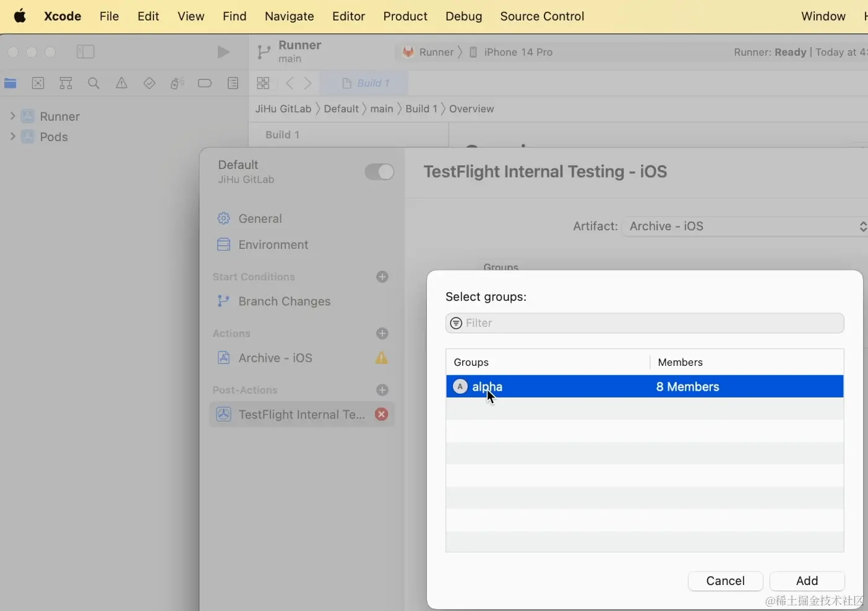Click the Run play button
This screenshot has width=868, height=611.
(223, 52)
